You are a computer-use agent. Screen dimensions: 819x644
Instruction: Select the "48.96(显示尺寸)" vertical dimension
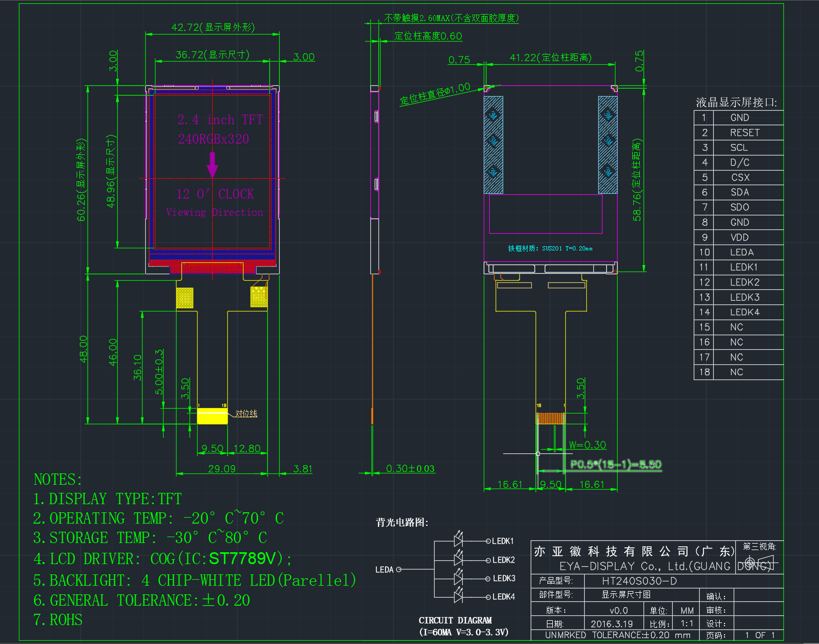pos(111,171)
